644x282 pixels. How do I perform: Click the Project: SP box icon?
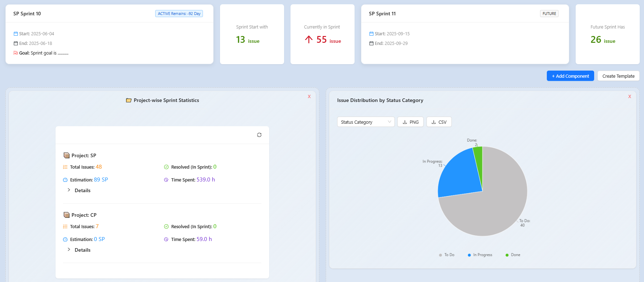(x=66, y=155)
